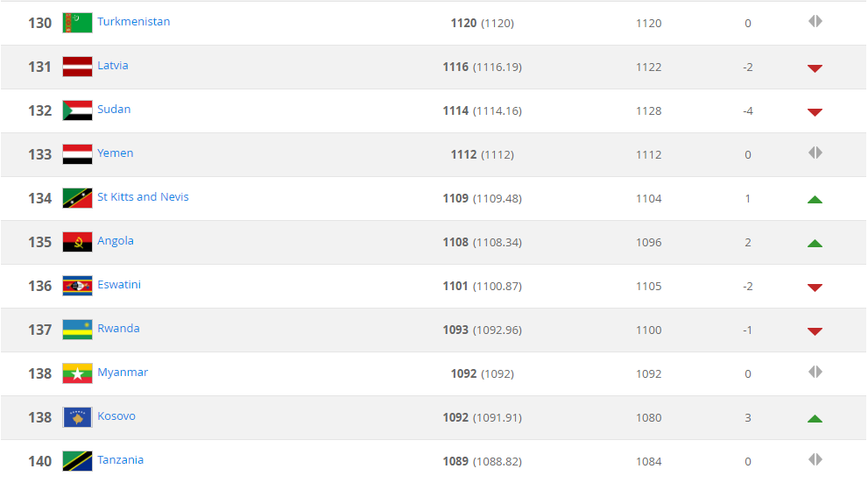Click Angola's green up arrow indicator
This screenshot has height=483, width=868.
(x=815, y=244)
